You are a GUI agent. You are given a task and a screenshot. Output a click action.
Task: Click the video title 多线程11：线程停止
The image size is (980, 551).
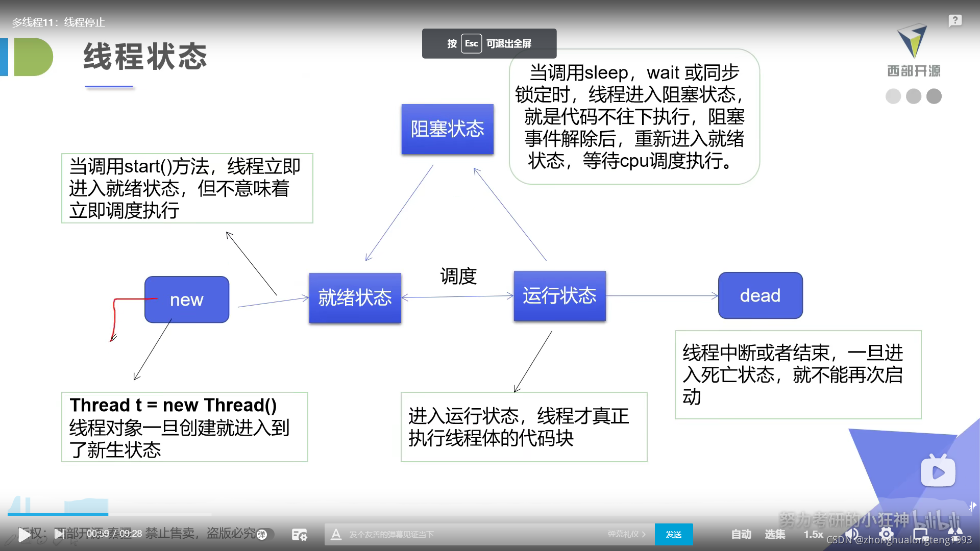[59, 22]
